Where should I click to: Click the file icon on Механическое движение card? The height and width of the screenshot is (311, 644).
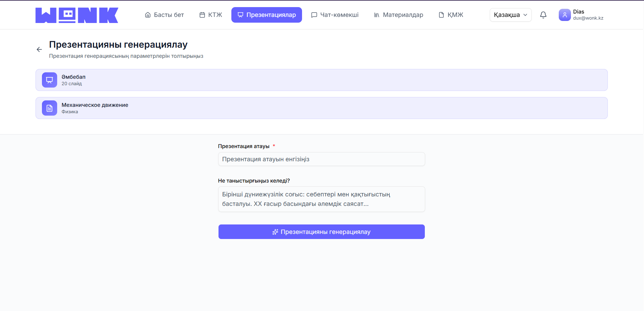pyautogui.click(x=49, y=108)
